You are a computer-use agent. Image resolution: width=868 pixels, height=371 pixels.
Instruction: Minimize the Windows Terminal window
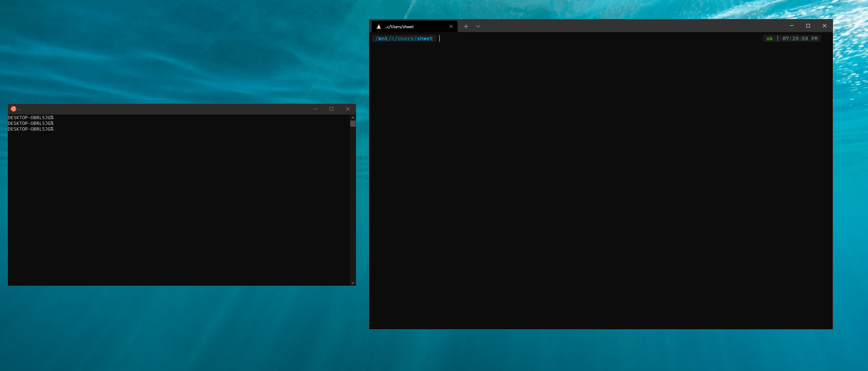(x=792, y=26)
